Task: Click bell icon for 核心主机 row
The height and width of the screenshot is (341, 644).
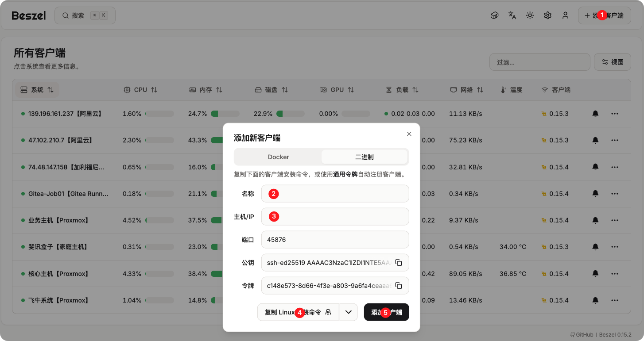Action: 595,274
